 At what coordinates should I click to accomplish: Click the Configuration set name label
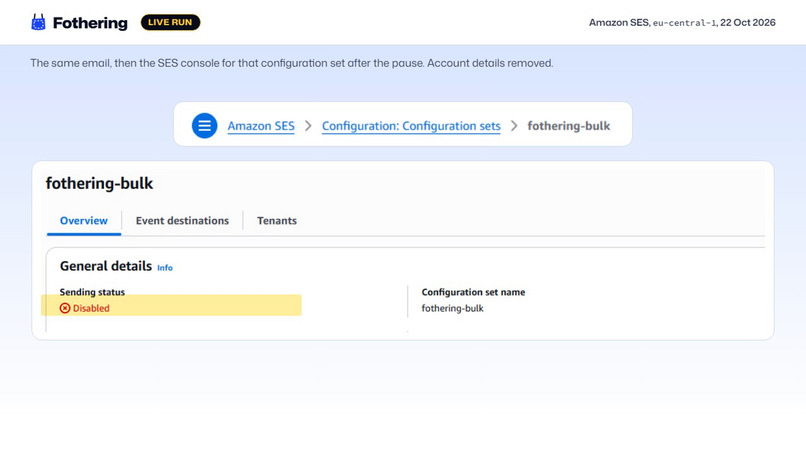473,292
